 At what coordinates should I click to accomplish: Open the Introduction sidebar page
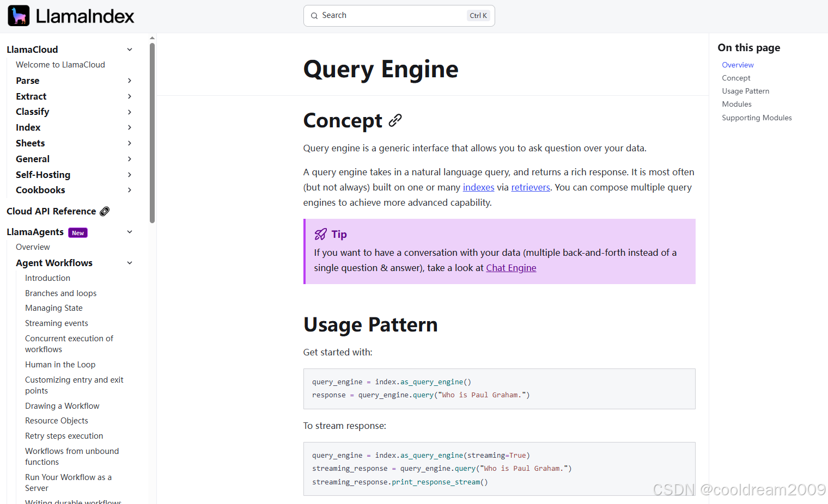pyautogui.click(x=47, y=278)
